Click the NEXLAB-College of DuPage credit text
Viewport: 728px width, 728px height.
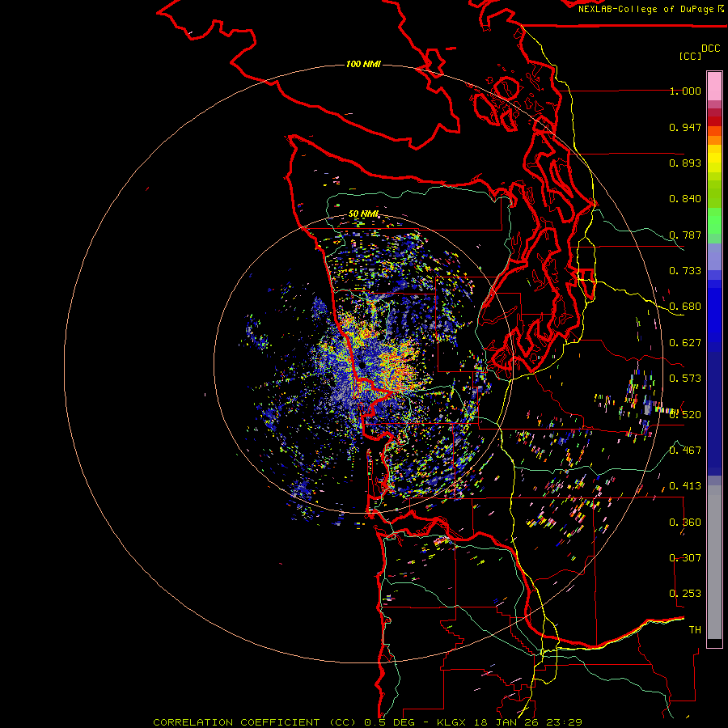point(646,9)
